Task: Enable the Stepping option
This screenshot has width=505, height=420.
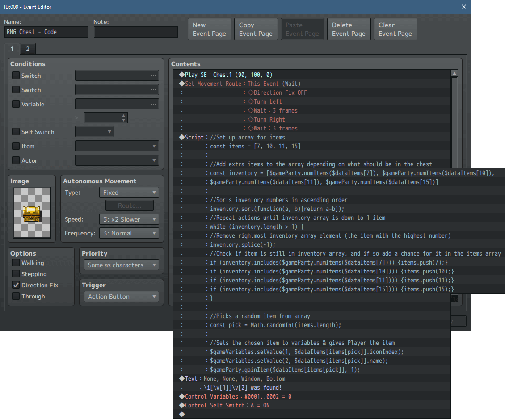Action: [x=16, y=274]
